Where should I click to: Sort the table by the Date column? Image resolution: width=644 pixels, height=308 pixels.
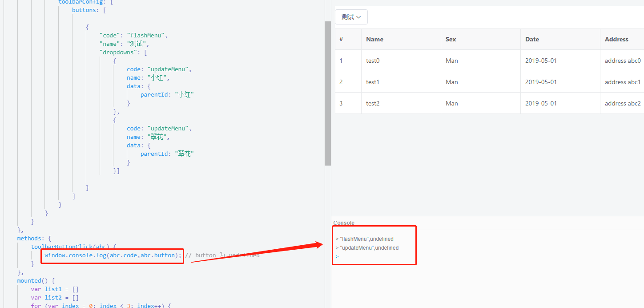coord(532,39)
